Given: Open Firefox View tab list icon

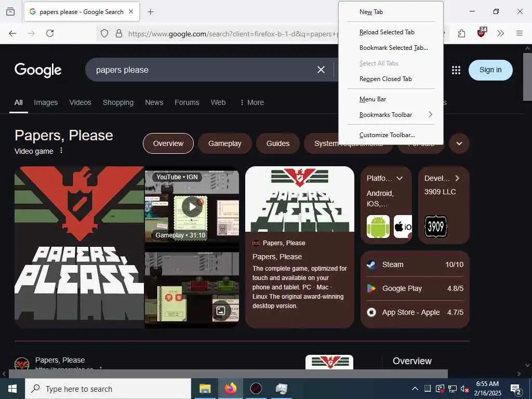Looking at the screenshot, I should click(x=10, y=11).
